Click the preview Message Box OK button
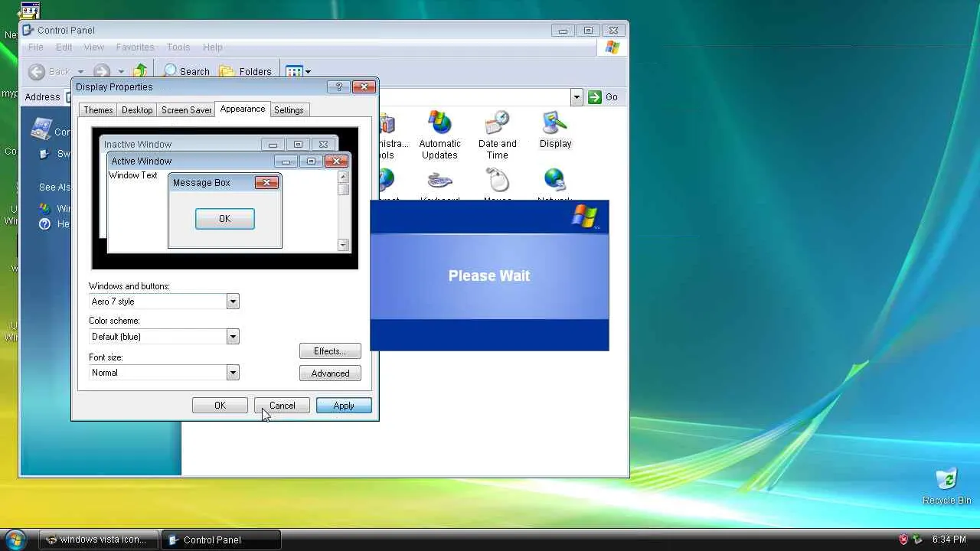The image size is (980, 551). pos(224,219)
